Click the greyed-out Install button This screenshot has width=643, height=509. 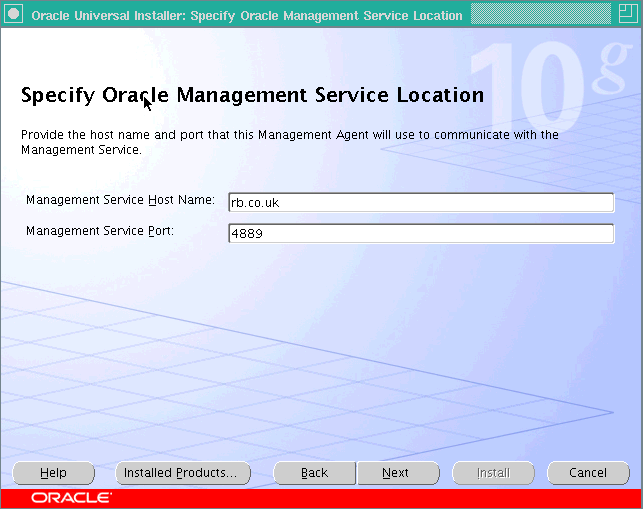[x=493, y=473]
